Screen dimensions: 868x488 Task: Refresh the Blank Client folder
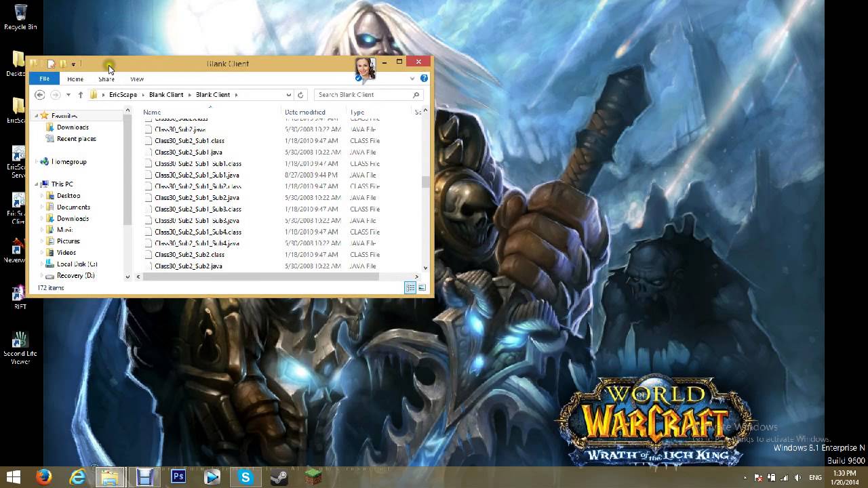click(x=300, y=95)
